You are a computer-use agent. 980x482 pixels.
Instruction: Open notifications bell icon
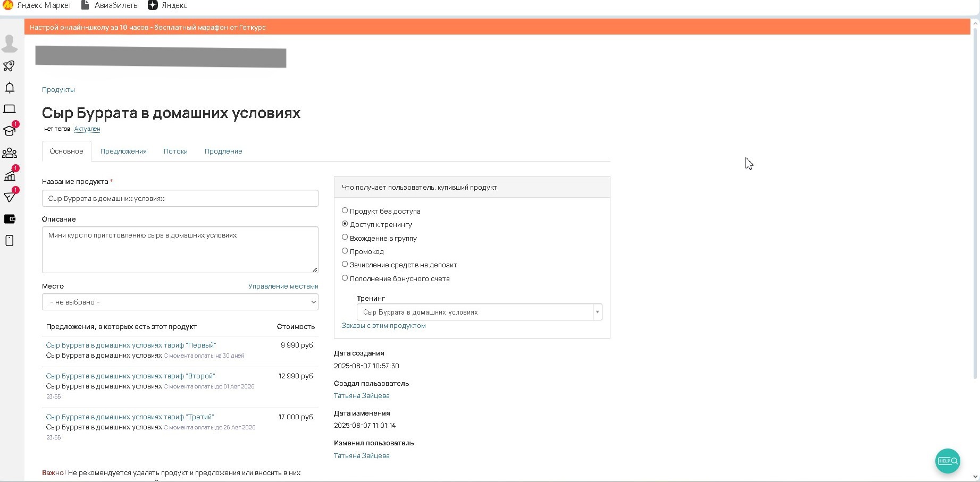pos(10,88)
